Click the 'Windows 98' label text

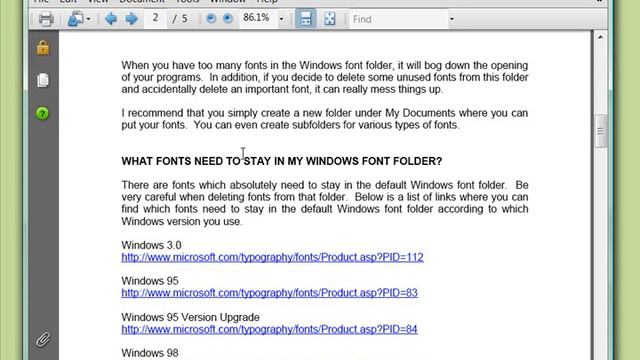click(150, 353)
